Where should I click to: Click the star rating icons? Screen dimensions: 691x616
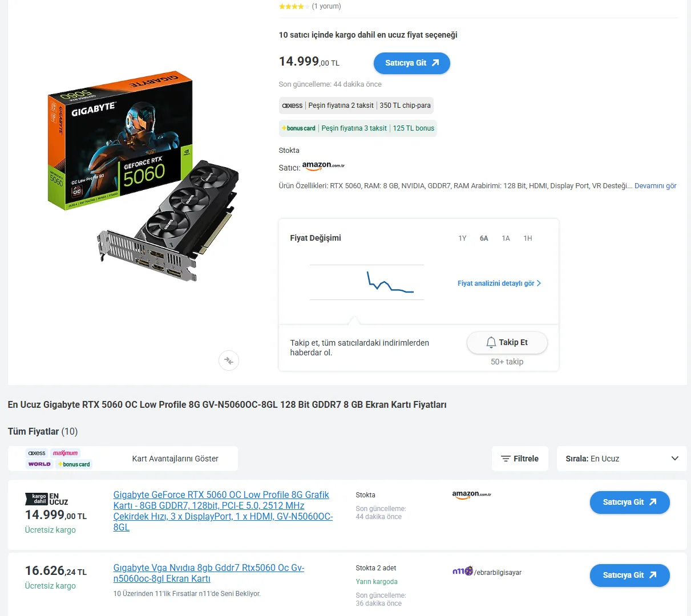pyautogui.click(x=294, y=6)
